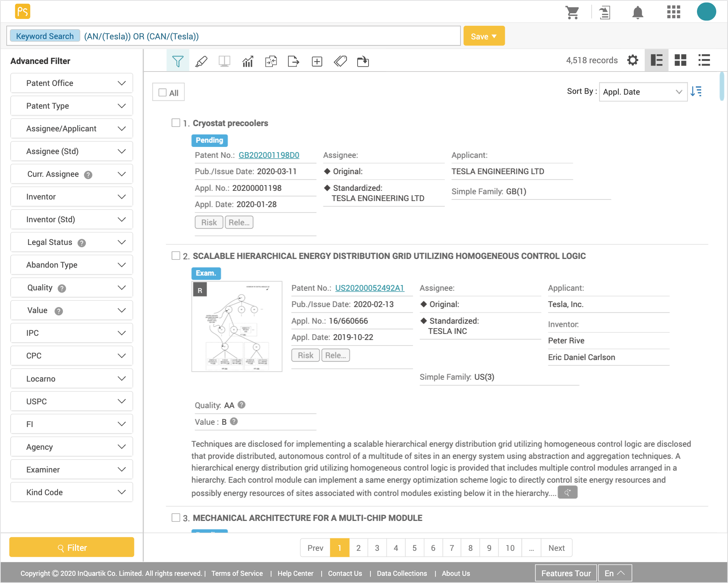
Task: Expand the Patent Office filter
Action: 72,83
